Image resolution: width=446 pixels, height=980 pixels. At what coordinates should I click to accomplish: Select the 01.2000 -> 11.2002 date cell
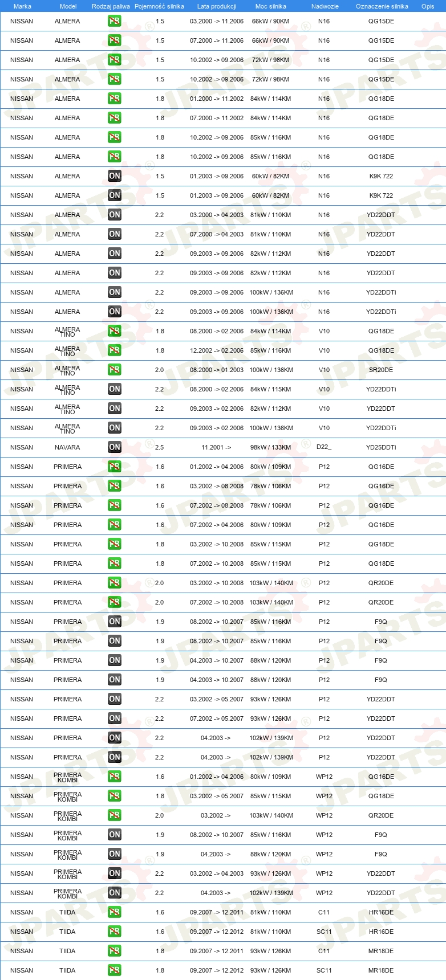pyautogui.click(x=217, y=99)
